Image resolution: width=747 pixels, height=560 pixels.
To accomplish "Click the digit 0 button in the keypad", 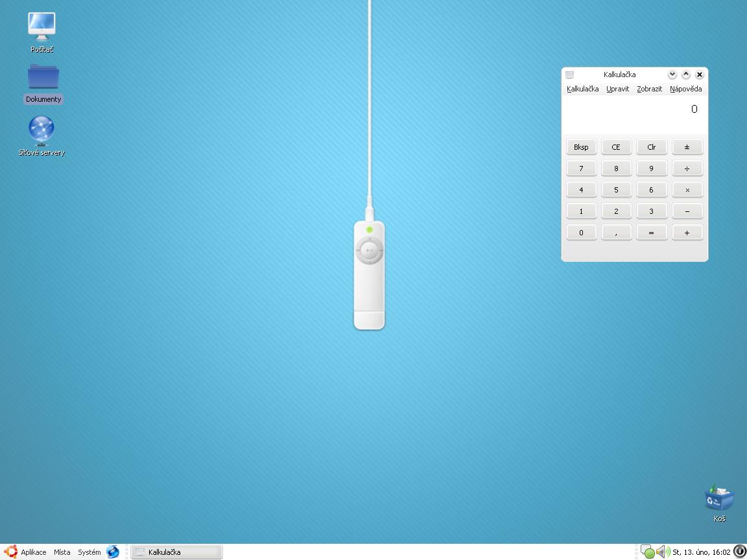I will click(x=581, y=233).
